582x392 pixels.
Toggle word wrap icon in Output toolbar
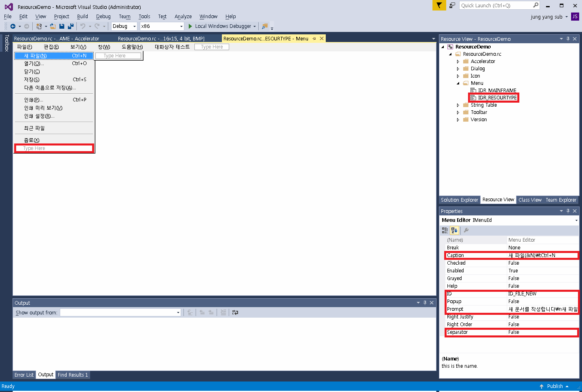pos(235,312)
